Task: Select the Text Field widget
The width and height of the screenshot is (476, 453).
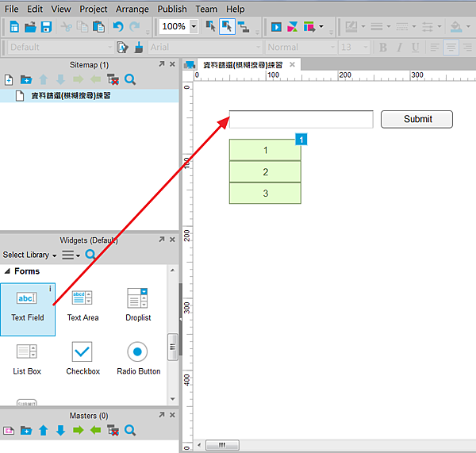Action: point(28,309)
